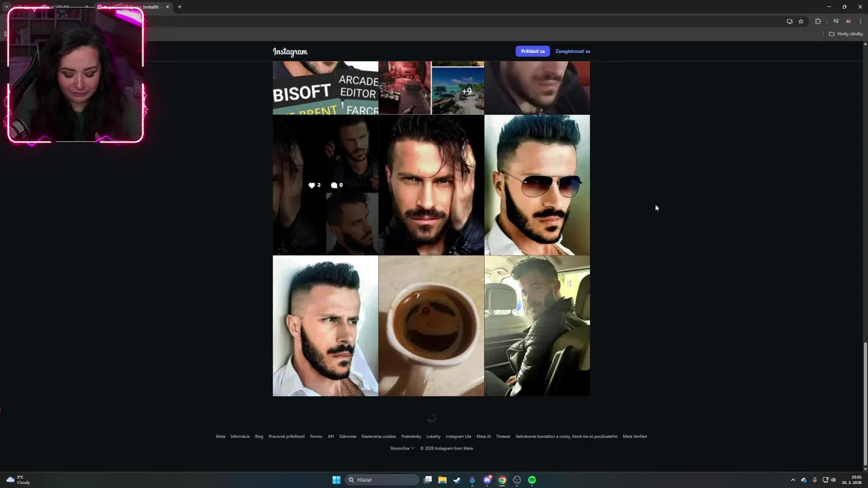
Task: Open the media control icon in toolbar
Action: click(835, 21)
